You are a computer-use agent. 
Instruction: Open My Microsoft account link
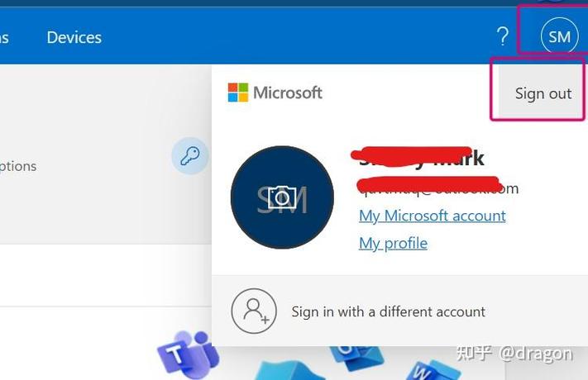tap(432, 216)
